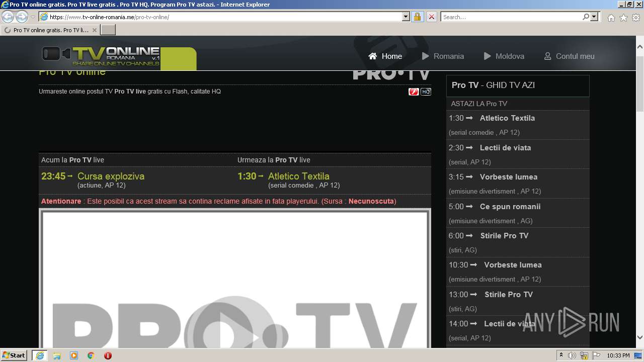
Task: Click the Cursa exploziva current show
Action: [x=111, y=176]
